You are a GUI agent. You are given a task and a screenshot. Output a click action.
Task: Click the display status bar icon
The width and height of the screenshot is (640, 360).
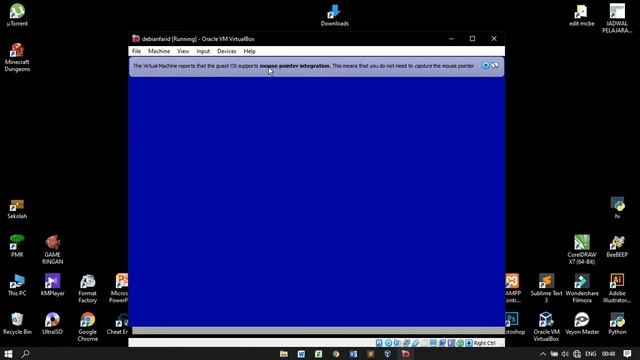point(433,343)
